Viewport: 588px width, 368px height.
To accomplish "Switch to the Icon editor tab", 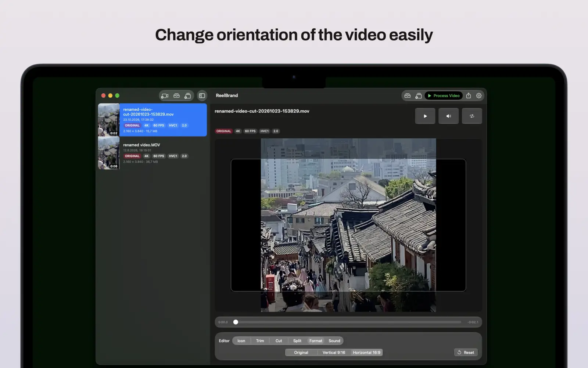I will (x=241, y=341).
